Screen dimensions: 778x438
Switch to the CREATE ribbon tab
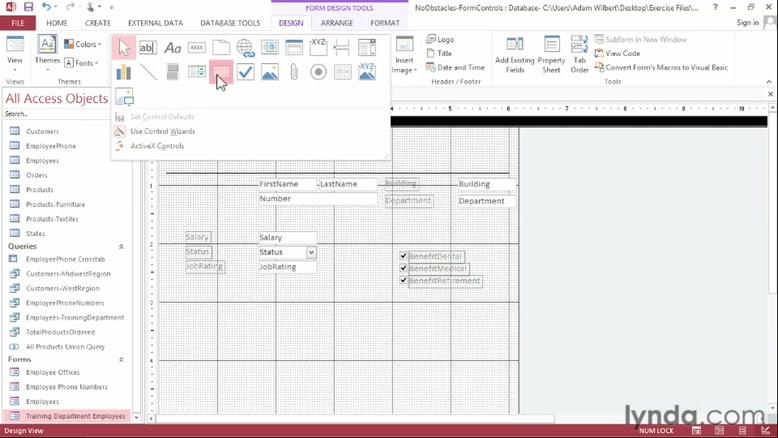pyautogui.click(x=98, y=23)
